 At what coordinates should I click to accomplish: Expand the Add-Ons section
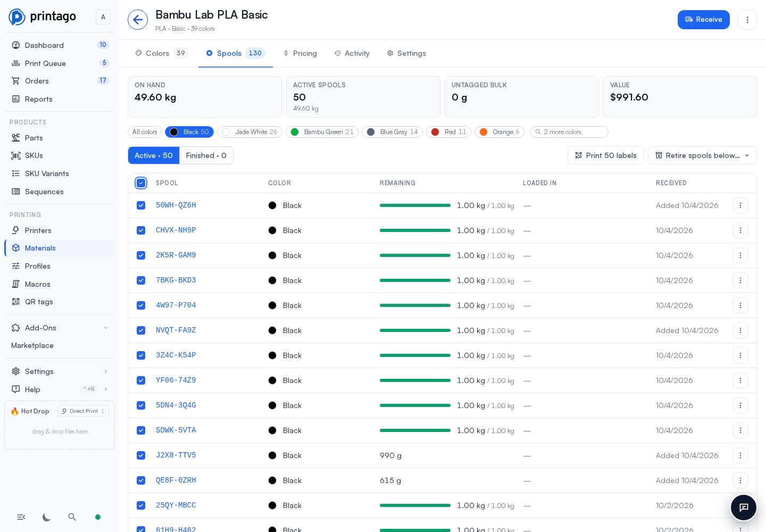60,328
